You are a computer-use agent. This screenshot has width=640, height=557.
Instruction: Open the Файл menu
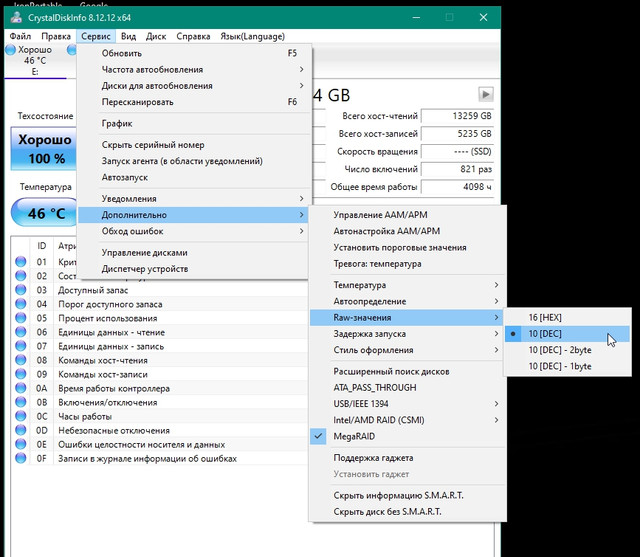[20, 36]
